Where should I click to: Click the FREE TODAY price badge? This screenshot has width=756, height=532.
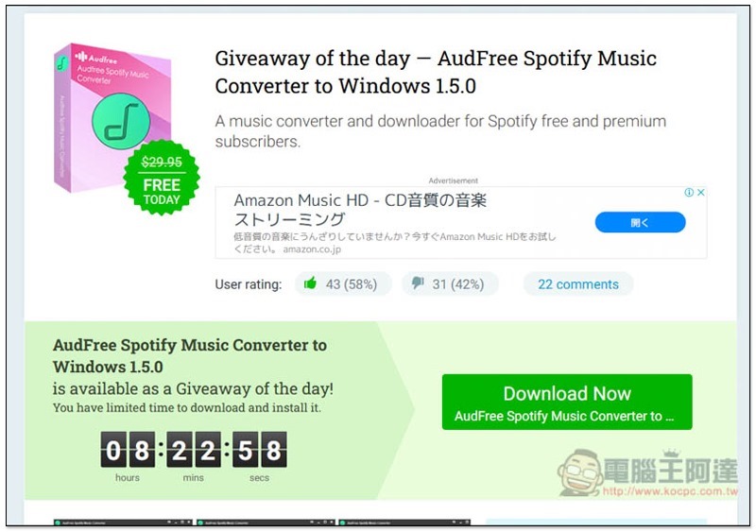162,178
